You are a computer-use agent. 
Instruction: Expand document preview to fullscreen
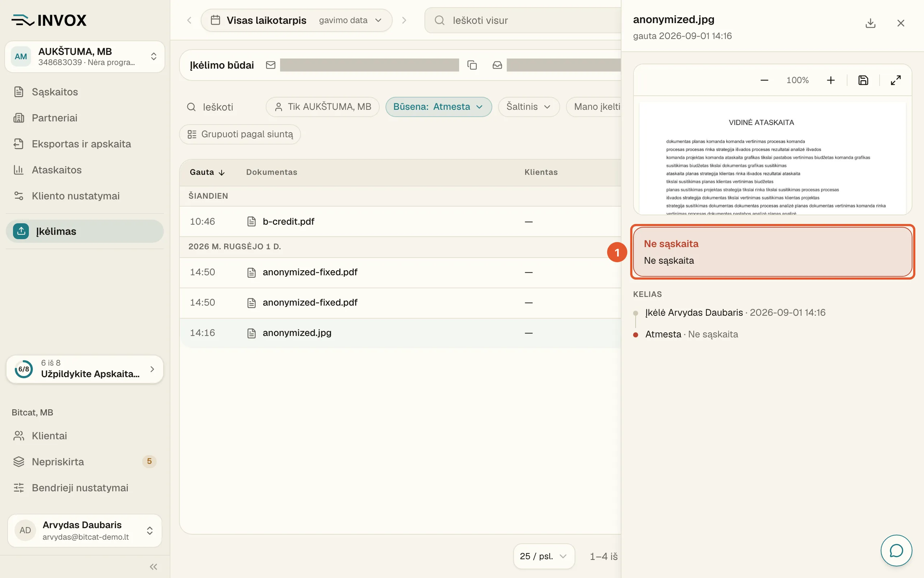pos(895,80)
